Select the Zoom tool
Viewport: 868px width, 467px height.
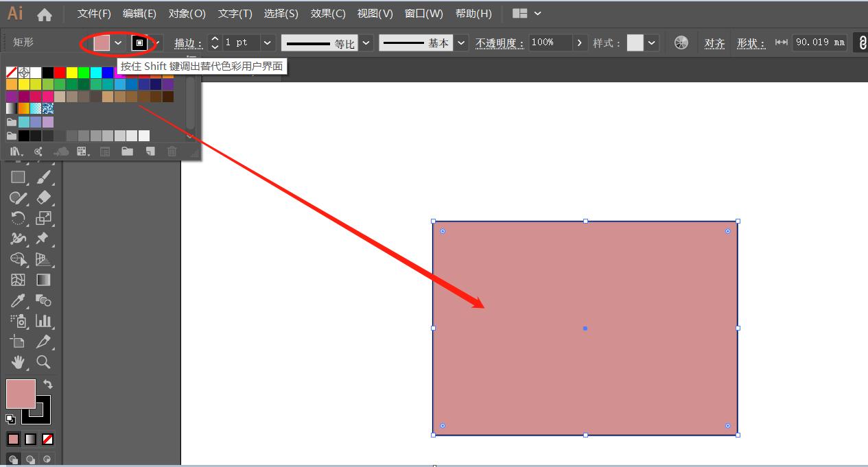[43, 362]
